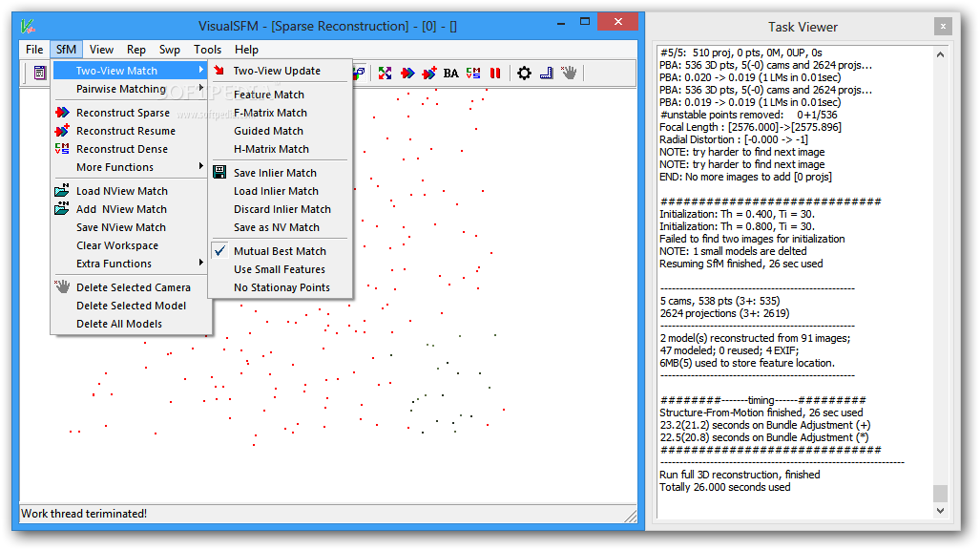Viewport: 980px width, 550px height.
Task: Click 'Failed to find two images' log line
Action: [x=752, y=239]
